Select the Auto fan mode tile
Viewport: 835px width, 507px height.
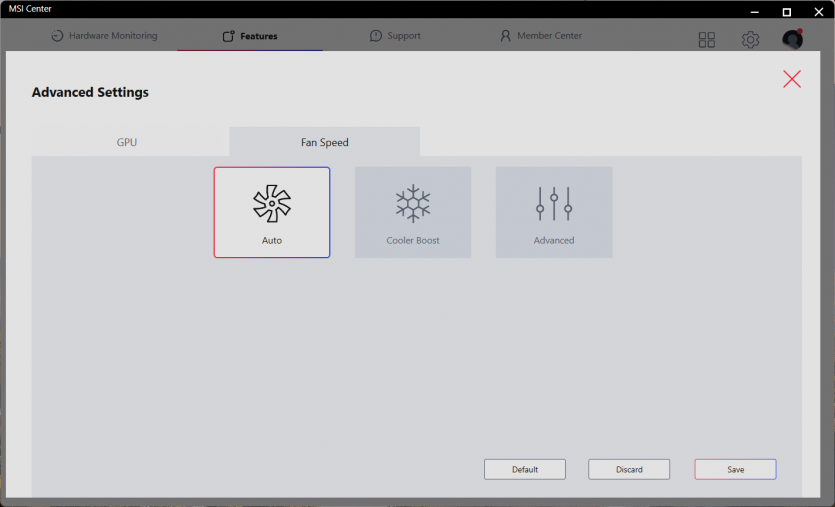click(271, 212)
